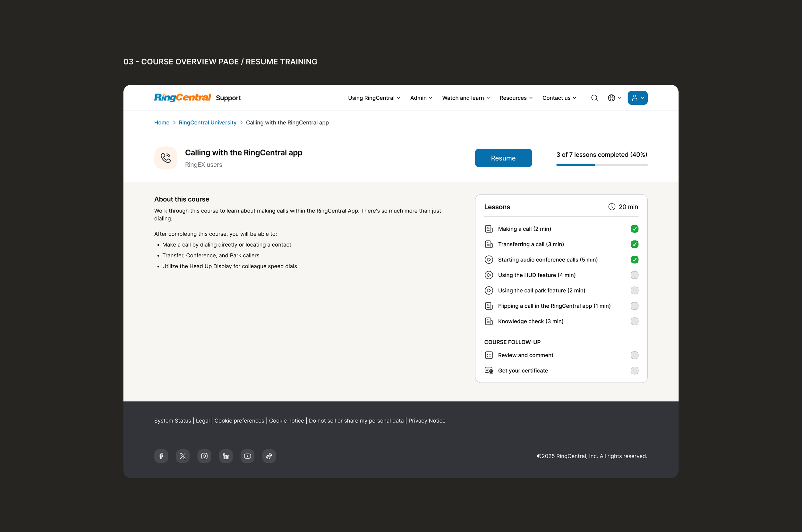Click the lessons completed progress bar

[602, 165]
